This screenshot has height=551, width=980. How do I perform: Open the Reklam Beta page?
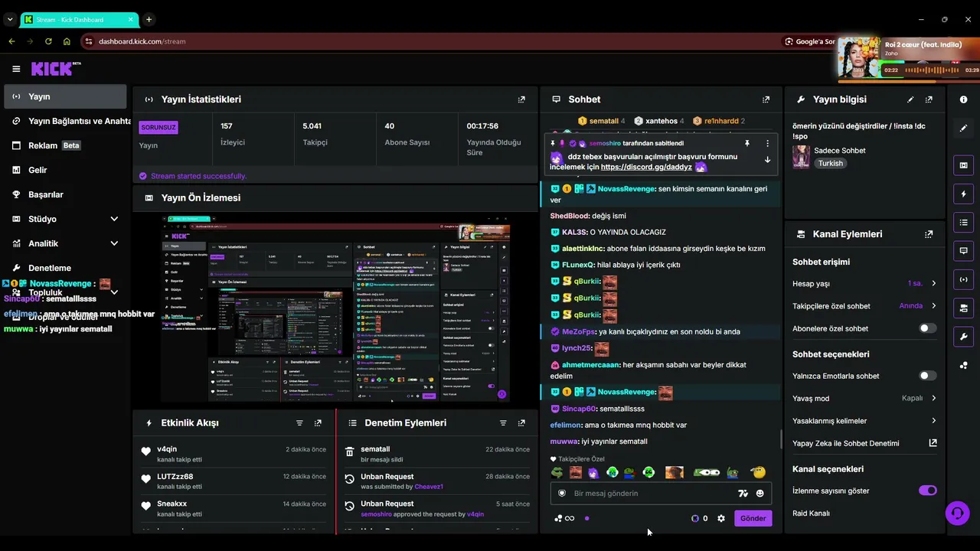(65, 145)
